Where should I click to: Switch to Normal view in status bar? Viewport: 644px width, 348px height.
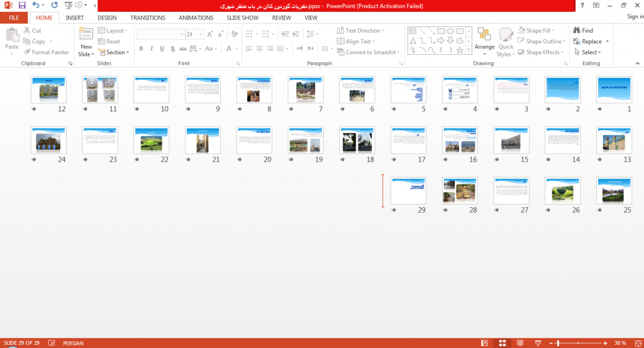click(x=485, y=343)
